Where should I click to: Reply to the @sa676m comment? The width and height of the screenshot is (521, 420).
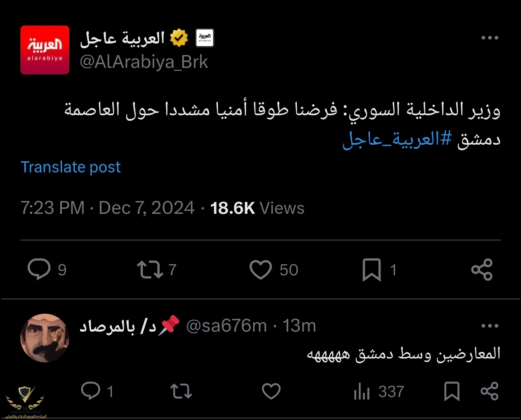click(91, 391)
